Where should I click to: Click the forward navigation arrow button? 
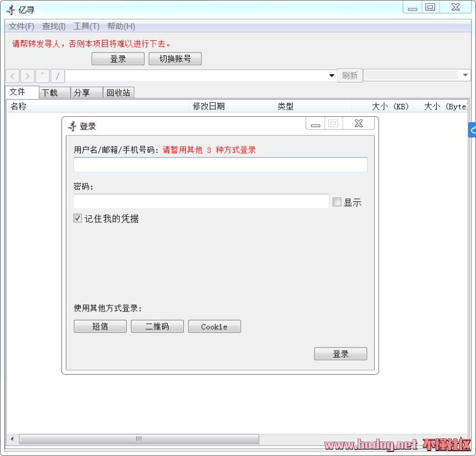[x=27, y=76]
